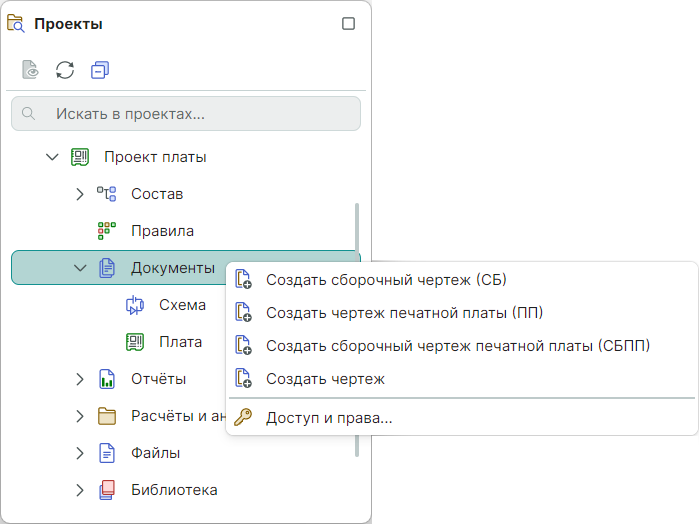Choose 'Создать чертеж печатной платы (ПП)'
Viewport: 699px width, 524px height.
(462, 313)
